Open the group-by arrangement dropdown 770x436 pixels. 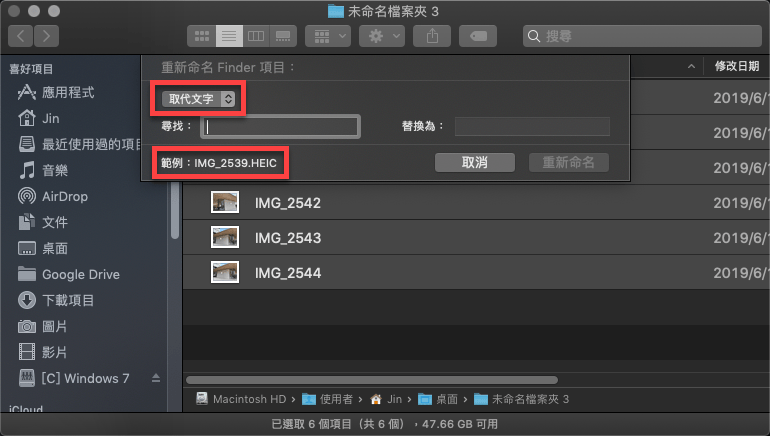(328, 36)
